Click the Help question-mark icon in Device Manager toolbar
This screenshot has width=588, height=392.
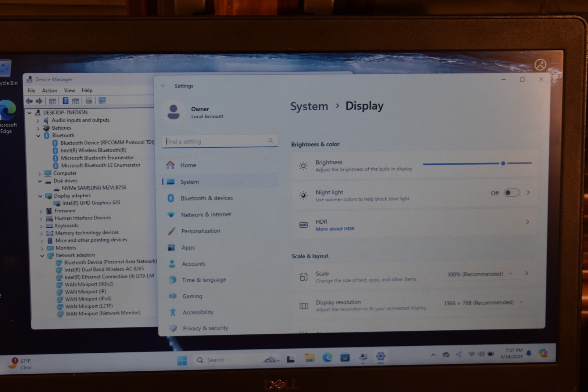[65, 101]
